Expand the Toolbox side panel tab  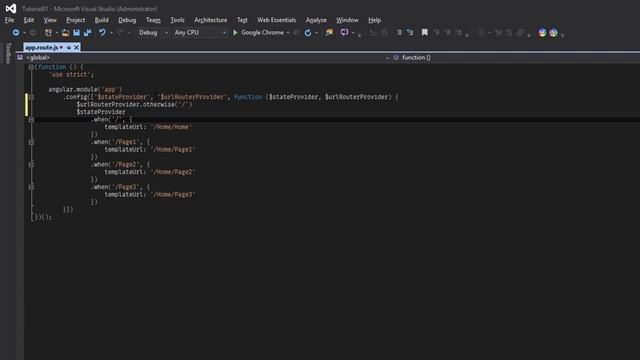[x=8, y=53]
